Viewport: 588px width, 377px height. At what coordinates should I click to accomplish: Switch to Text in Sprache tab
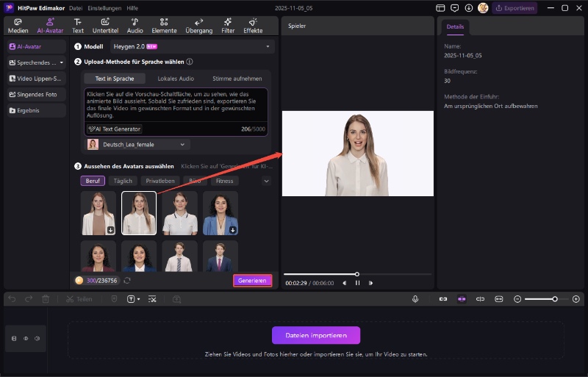tap(115, 79)
